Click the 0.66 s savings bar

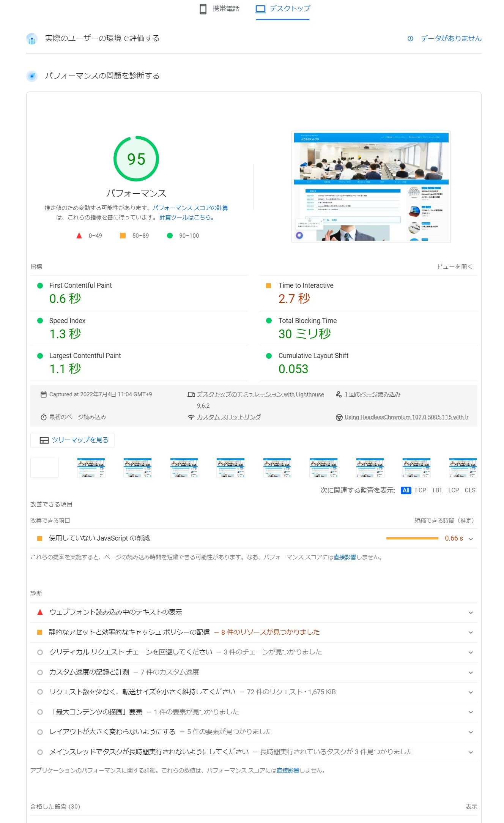click(412, 538)
